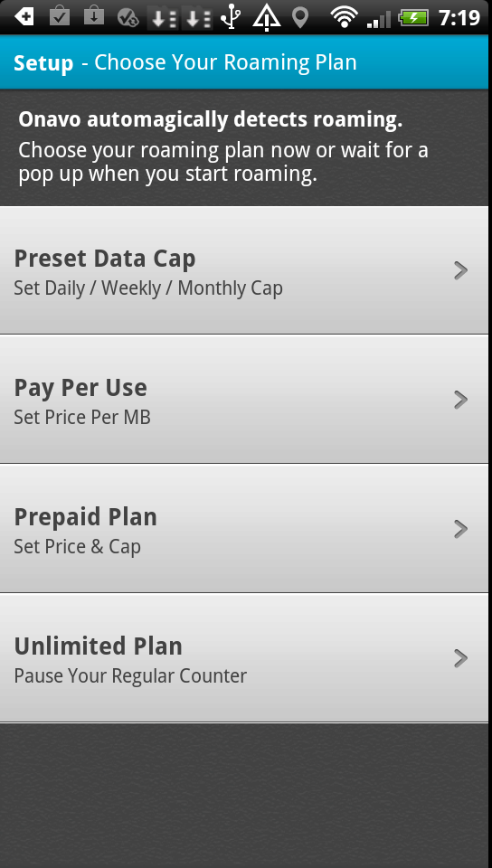Choose the Unlimited Plan title
Image resolution: width=492 pixels, height=868 pixels.
click(x=98, y=646)
